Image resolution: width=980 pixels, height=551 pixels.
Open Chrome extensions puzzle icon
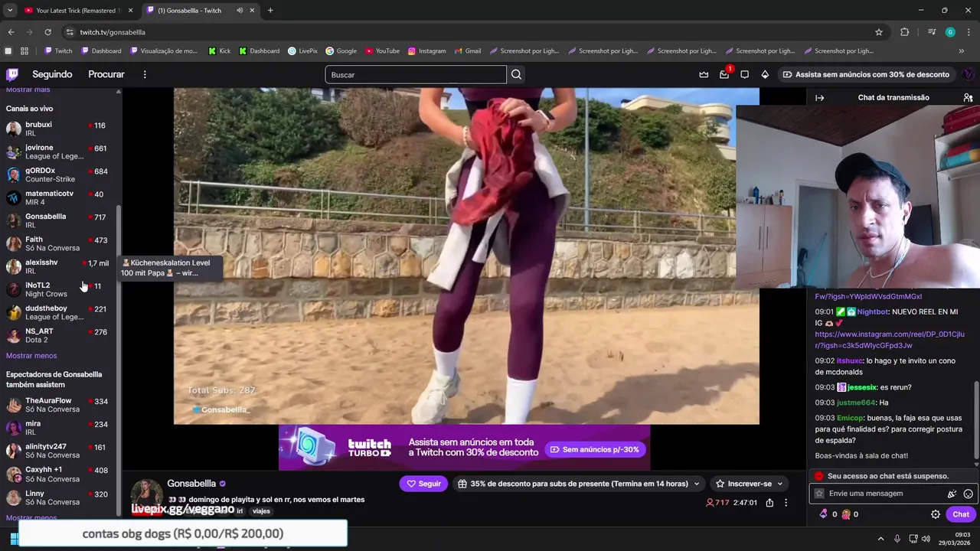(x=904, y=32)
